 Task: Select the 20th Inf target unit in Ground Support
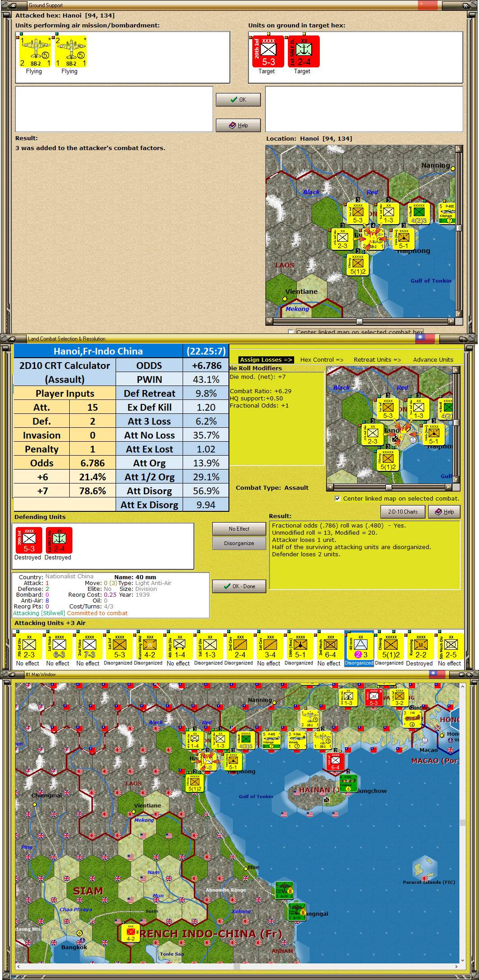268,52
